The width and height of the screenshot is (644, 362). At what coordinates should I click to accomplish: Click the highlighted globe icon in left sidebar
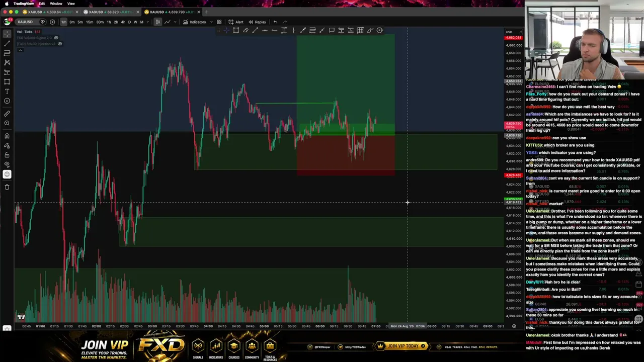(x=7, y=174)
